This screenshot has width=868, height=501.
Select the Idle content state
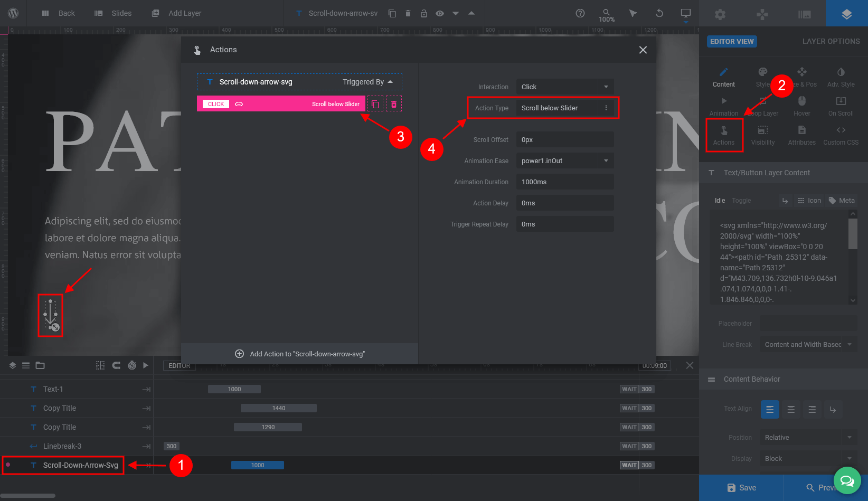click(x=720, y=201)
